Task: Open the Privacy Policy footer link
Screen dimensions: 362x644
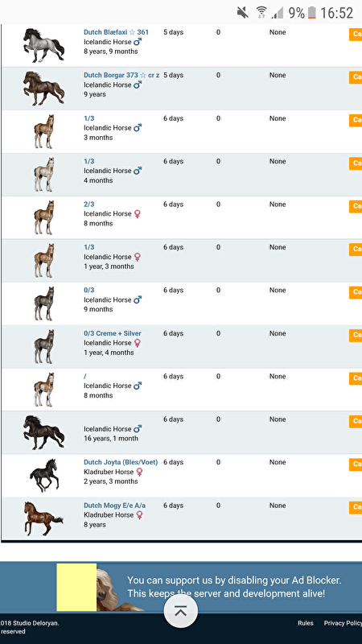Action: point(343,623)
